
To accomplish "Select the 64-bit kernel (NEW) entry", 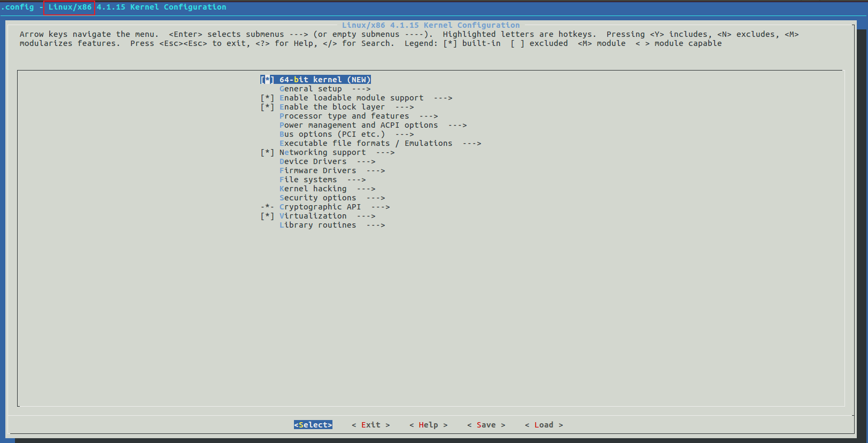I will tap(325, 80).
